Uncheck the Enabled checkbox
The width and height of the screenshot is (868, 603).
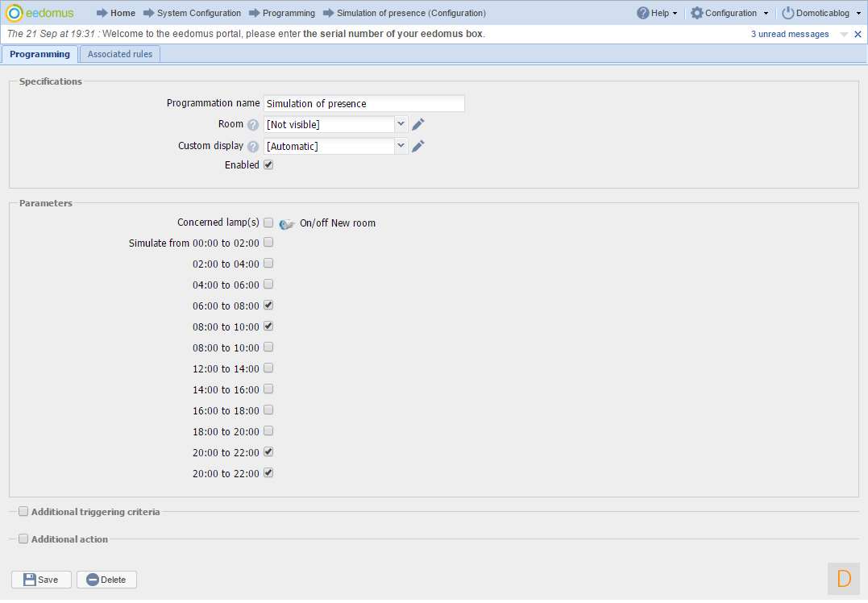click(268, 164)
